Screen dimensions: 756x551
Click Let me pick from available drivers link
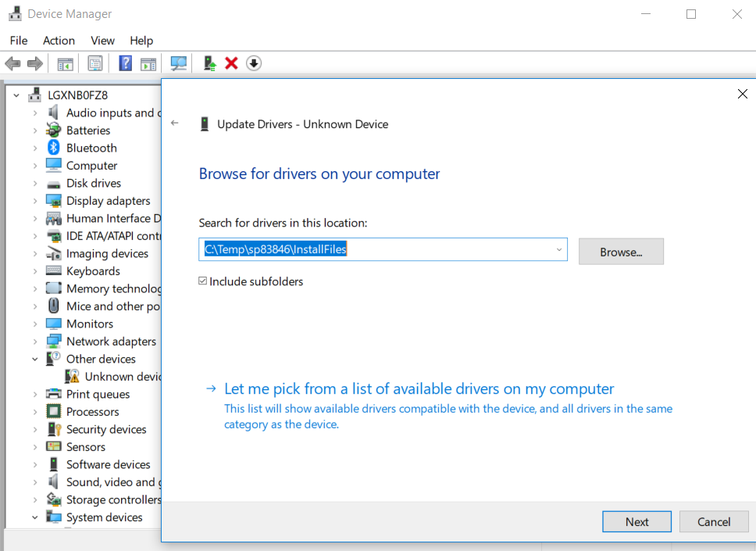(x=419, y=389)
